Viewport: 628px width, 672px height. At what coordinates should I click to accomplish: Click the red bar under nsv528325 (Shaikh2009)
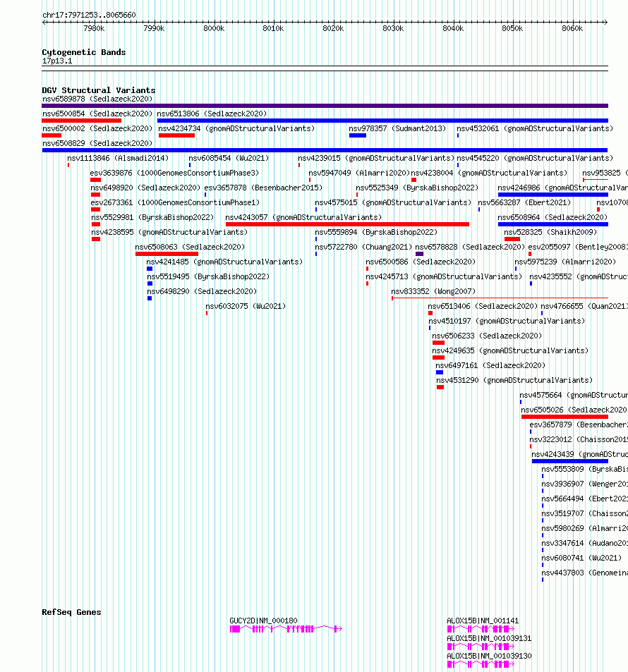point(512,239)
